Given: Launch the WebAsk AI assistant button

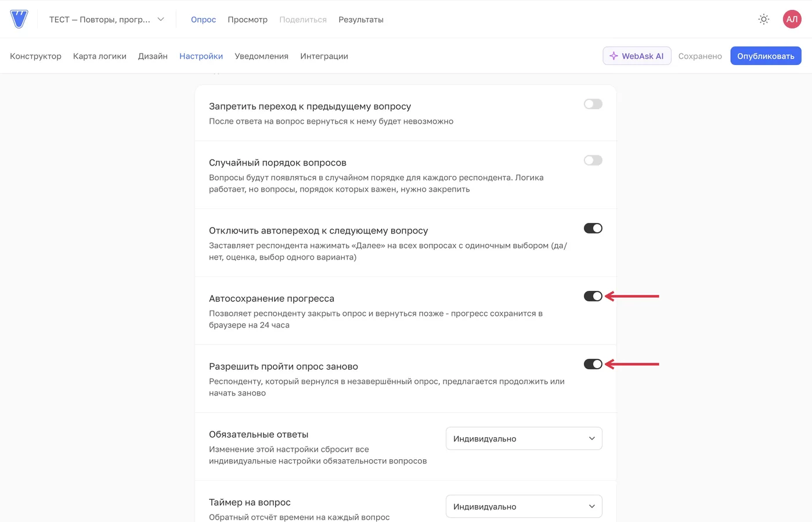Looking at the screenshot, I should pyautogui.click(x=637, y=56).
